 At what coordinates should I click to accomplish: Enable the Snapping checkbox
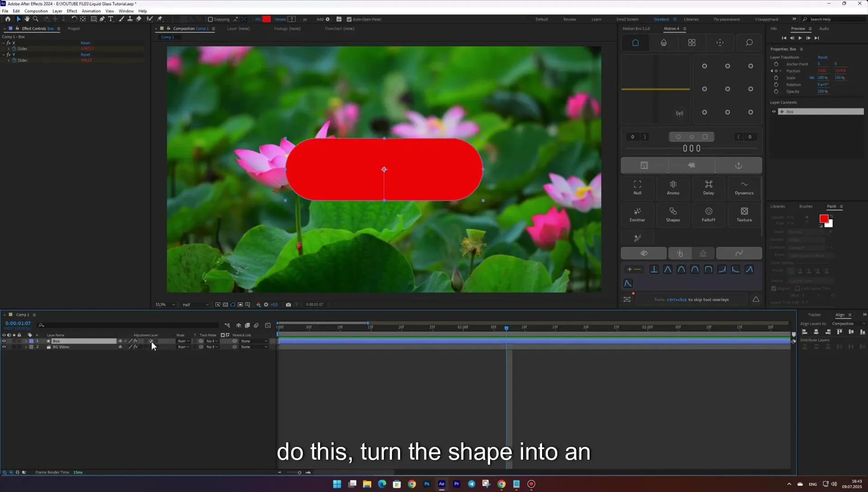[210, 19]
